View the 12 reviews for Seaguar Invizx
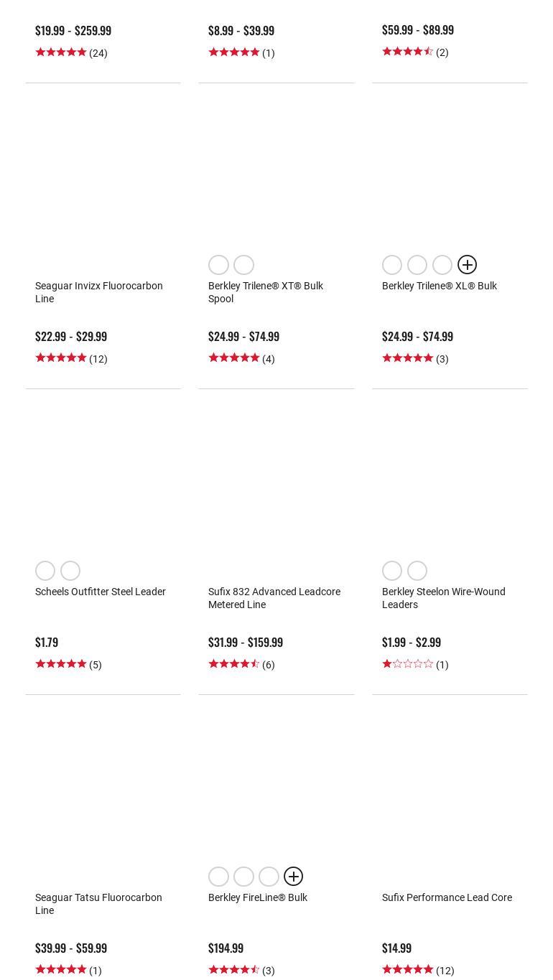 98,359
